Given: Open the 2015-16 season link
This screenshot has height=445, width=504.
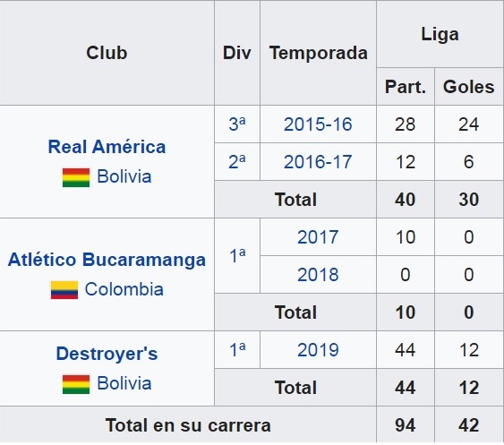Looking at the screenshot, I should coord(318,124).
